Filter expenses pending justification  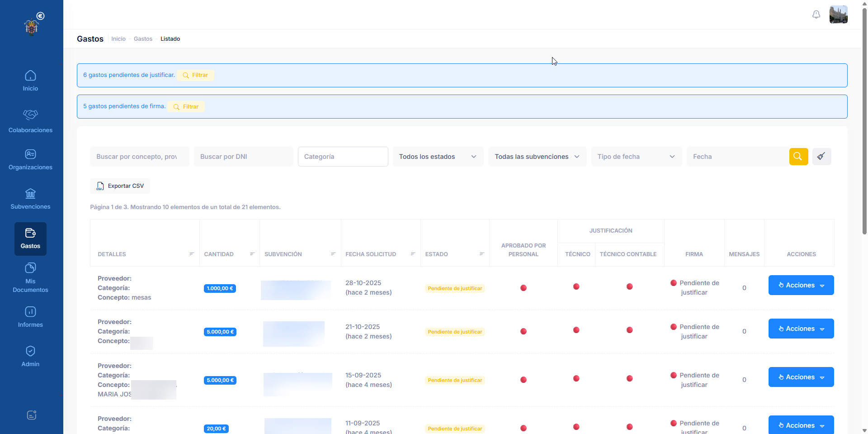pos(195,75)
